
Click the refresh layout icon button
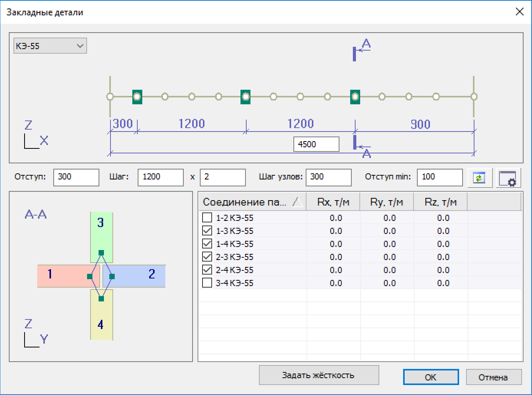click(x=479, y=178)
